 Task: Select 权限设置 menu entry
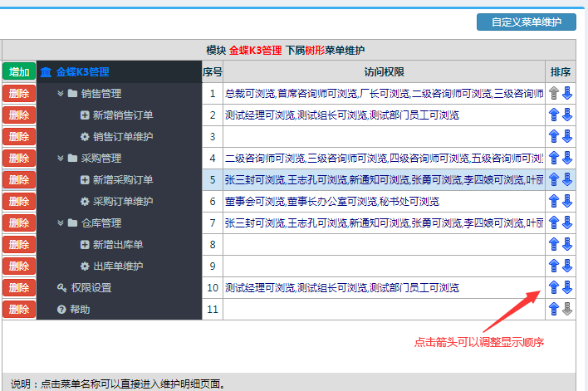[x=91, y=287]
